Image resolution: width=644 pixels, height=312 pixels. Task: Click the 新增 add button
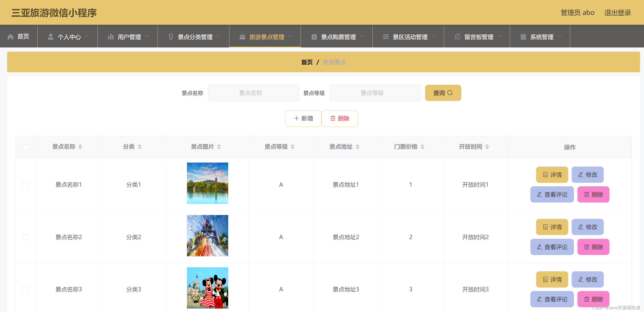point(303,119)
